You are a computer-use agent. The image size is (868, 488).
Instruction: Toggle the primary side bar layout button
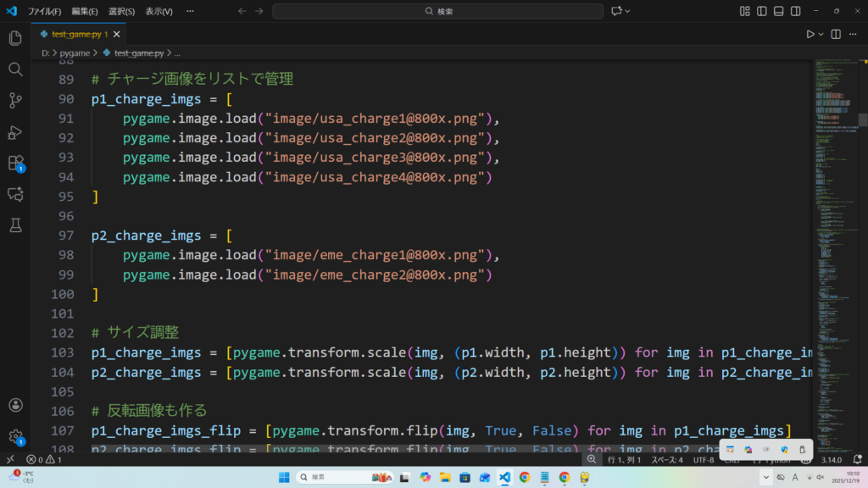761,11
